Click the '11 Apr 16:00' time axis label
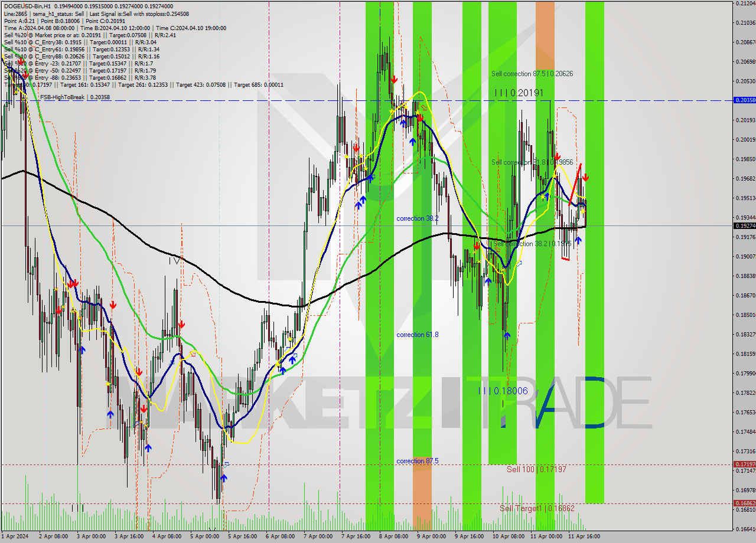Viewport: 756px width, 543px height. point(584,537)
